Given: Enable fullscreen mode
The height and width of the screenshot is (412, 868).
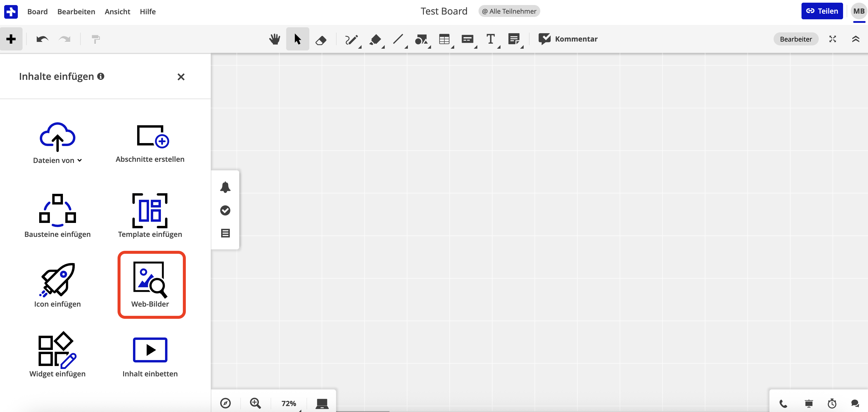Looking at the screenshot, I should tap(832, 39).
